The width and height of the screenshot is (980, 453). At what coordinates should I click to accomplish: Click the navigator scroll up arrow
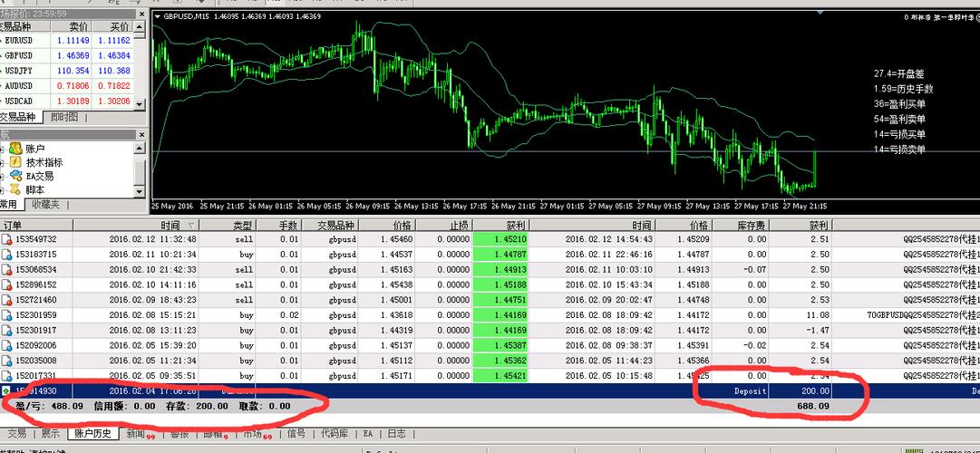tap(140, 148)
